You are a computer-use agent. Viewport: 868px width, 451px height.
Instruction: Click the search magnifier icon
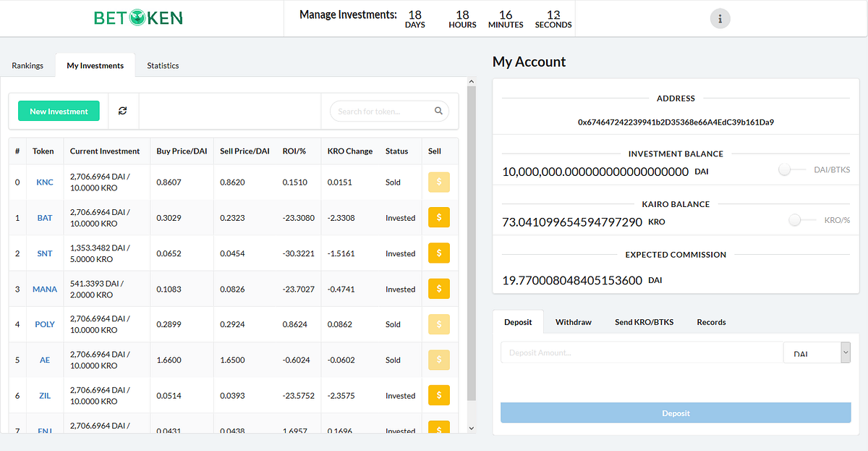click(438, 111)
